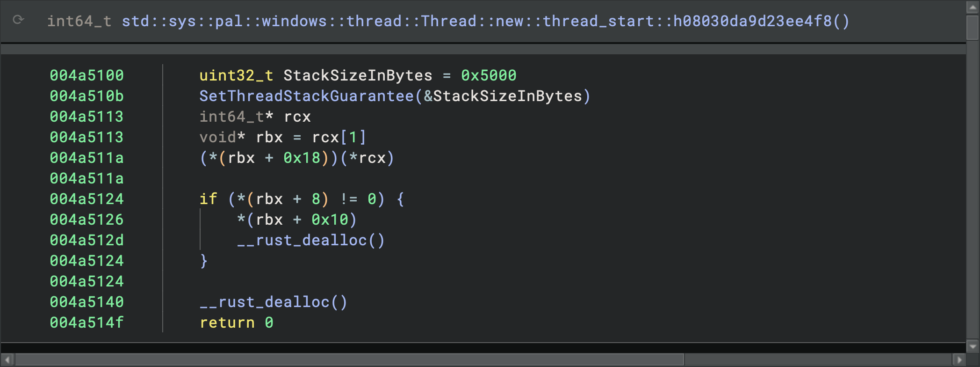Click the refresh icon beside the function header
Image resolution: width=980 pixels, height=367 pixels.
(18, 20)
